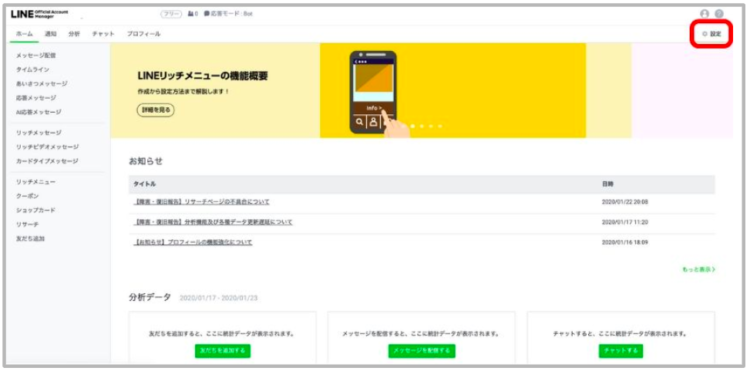Open ショップカード in the sidebar
The width and height of the screenshot is (750, 371).
(35, 210)
